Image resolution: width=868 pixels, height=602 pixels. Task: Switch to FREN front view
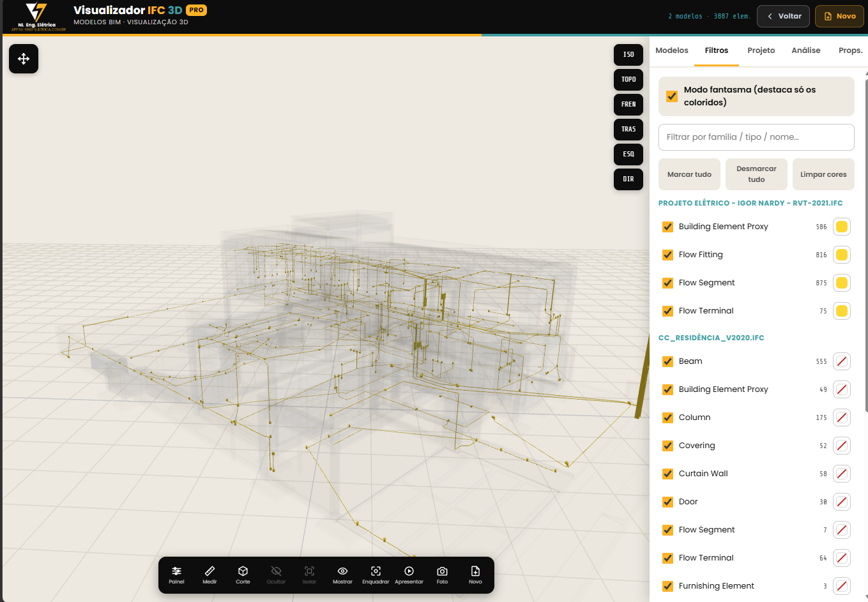[628, 104]
